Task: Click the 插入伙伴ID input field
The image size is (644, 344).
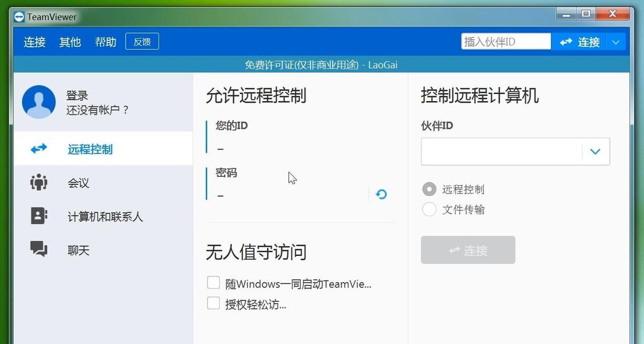Action: coord(506,41)
